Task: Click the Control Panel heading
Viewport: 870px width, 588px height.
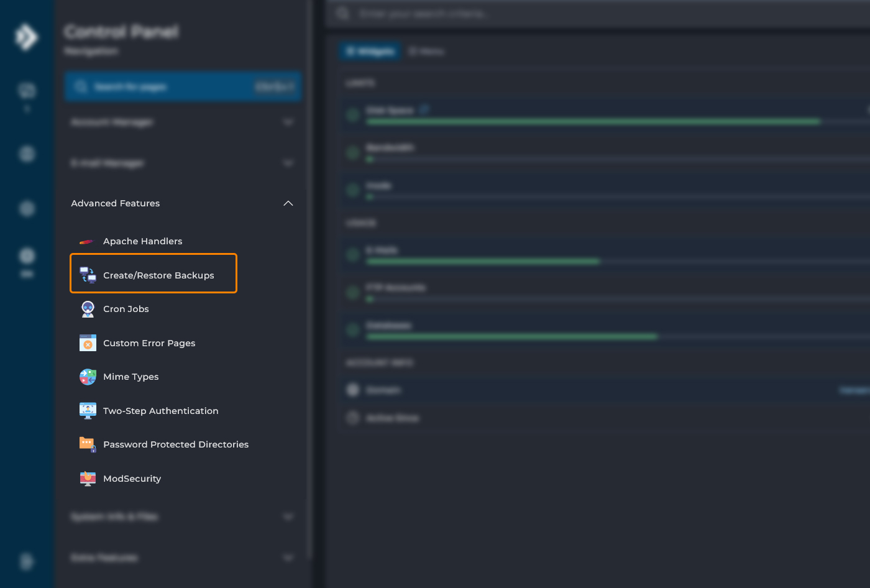Action: pyautogui.click(x=121, y=31)
